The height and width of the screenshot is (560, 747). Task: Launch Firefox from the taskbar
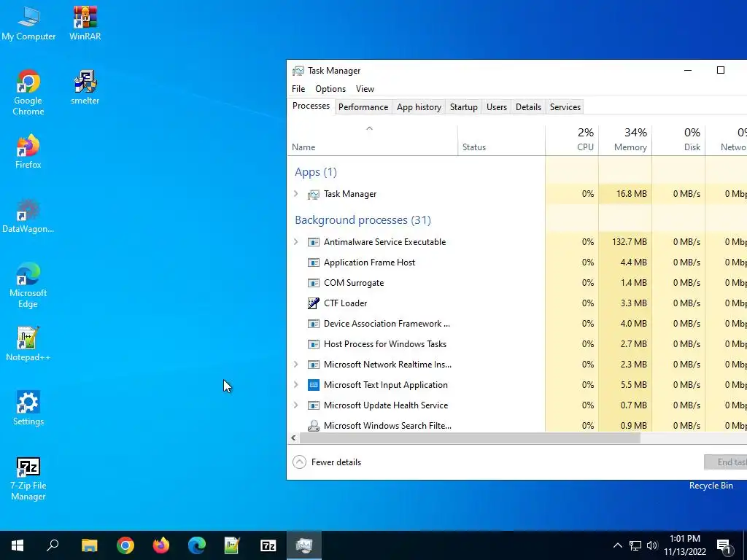pos(161,545)
